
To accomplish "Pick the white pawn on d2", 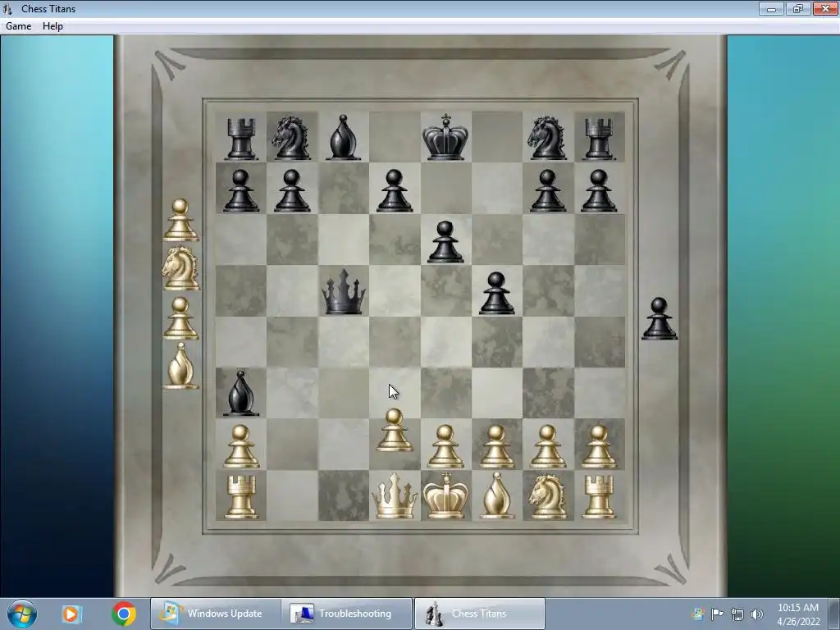I will click(395, 430).
